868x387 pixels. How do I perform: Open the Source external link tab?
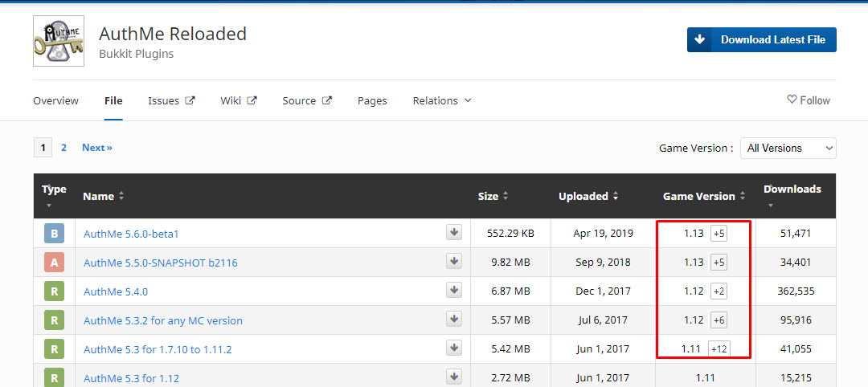tap(307, 100)
